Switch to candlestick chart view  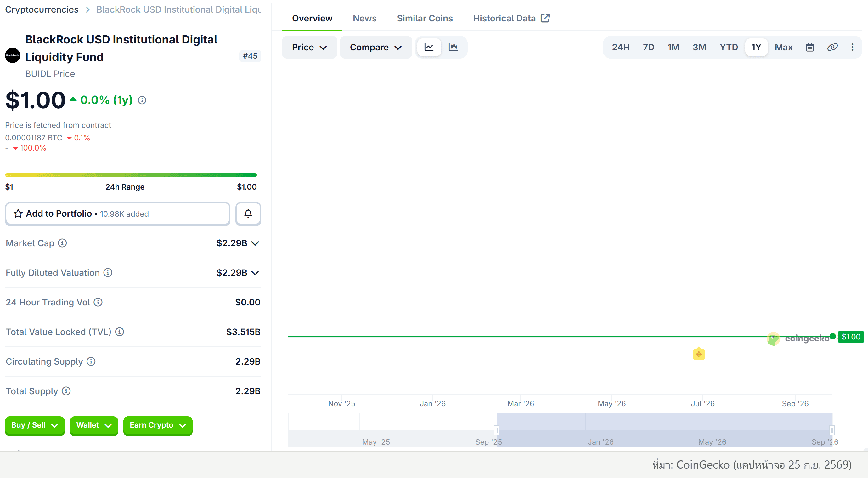pos(453,47)
